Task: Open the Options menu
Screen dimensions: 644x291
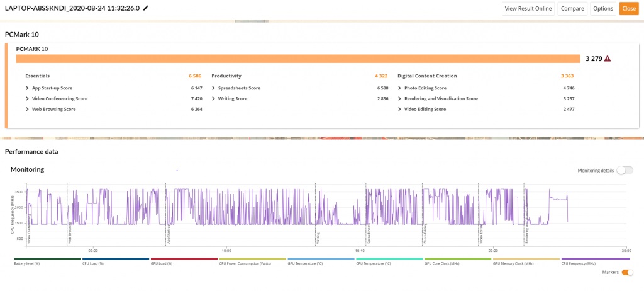Action: (603, 9)
